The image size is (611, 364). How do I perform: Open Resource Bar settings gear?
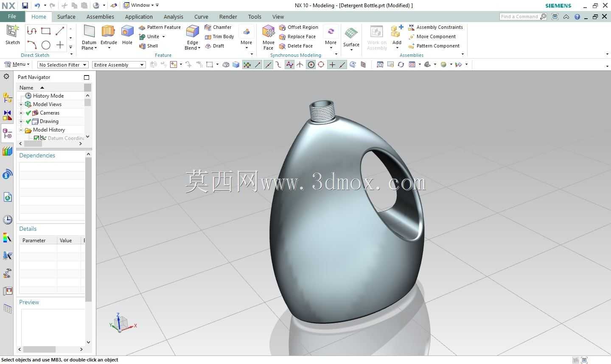pos(6,76)
